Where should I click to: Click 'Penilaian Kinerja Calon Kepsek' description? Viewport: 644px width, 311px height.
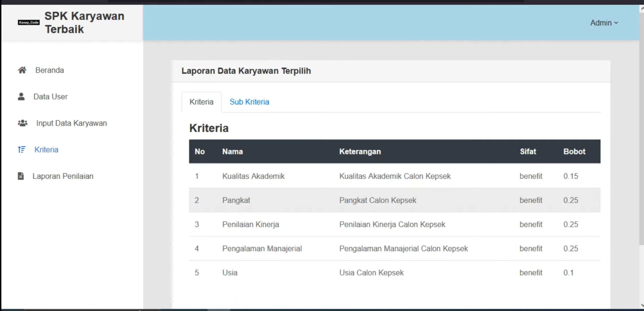pos(392,224)
